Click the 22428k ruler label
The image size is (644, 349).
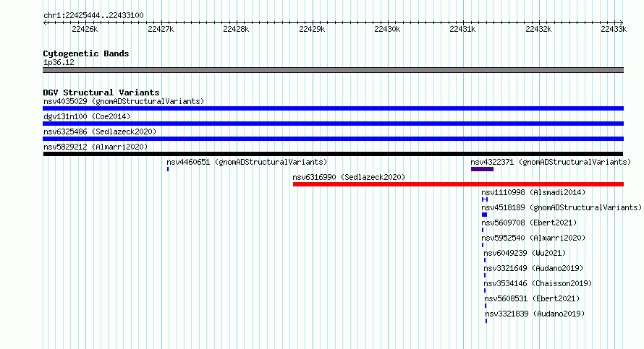236,29
